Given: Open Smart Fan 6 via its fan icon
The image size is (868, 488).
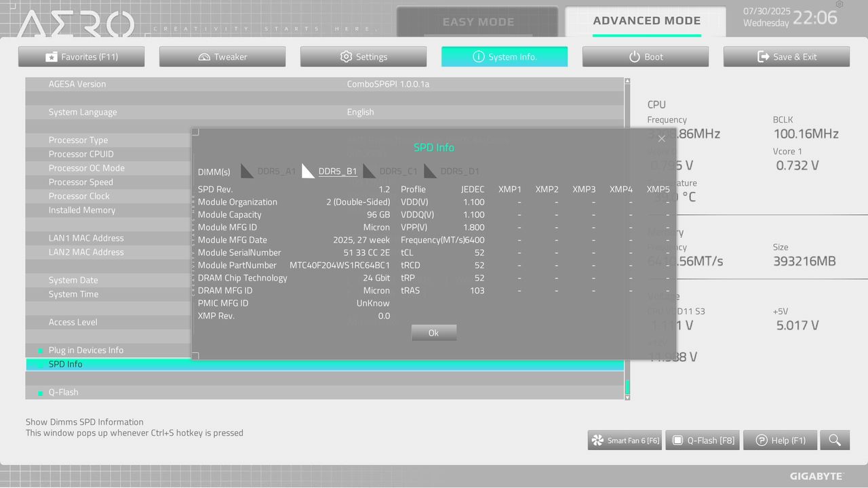Looking at the screenshot, I should coord(597,440).
